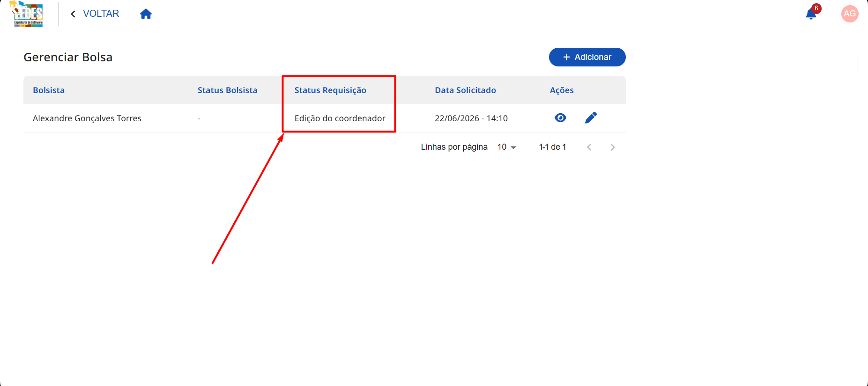Screen dimensions: 868x386
Task: Expand the rows-per-page dropdown showing 10
Action: click(506, 147)
